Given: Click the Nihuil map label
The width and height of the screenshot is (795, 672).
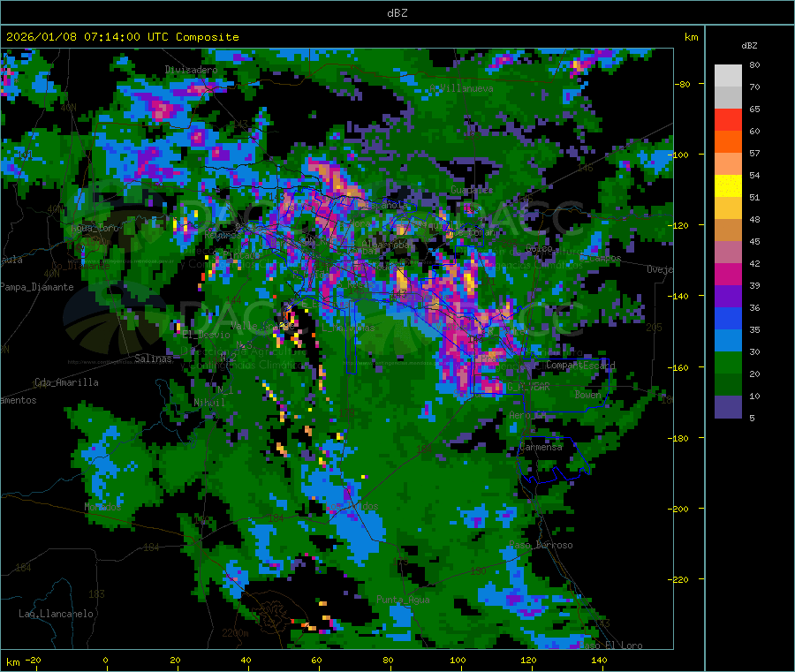Looking at the screenshot, I should [x=209, y=403].
